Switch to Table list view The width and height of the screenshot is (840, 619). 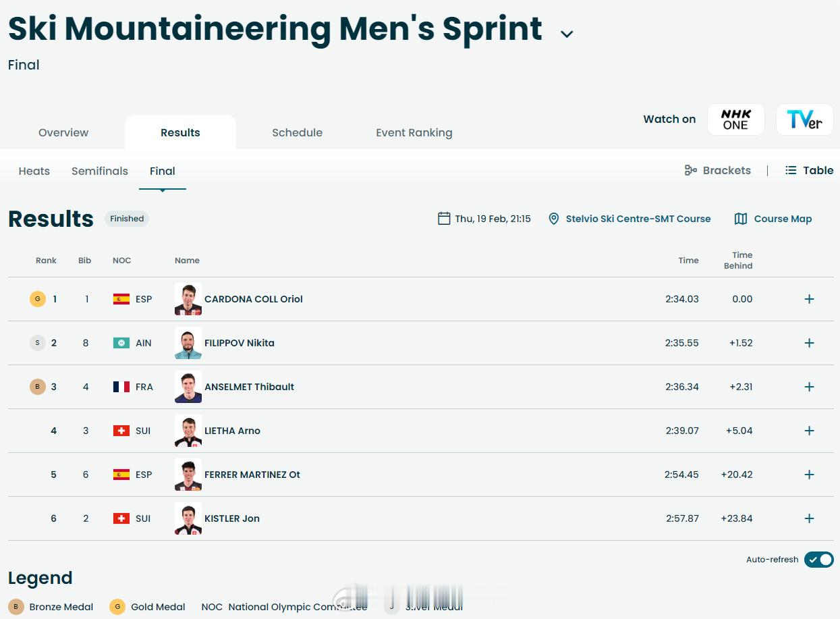tap(809, 170)
